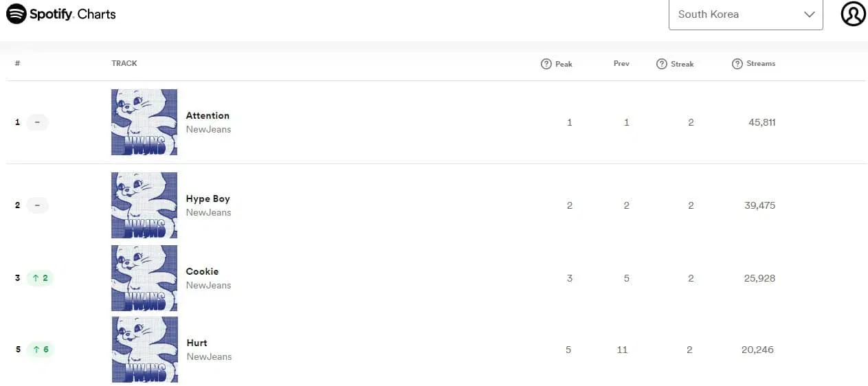Click the Streak column help icon
The image size is (868, 386).
[x=662, y=64]
